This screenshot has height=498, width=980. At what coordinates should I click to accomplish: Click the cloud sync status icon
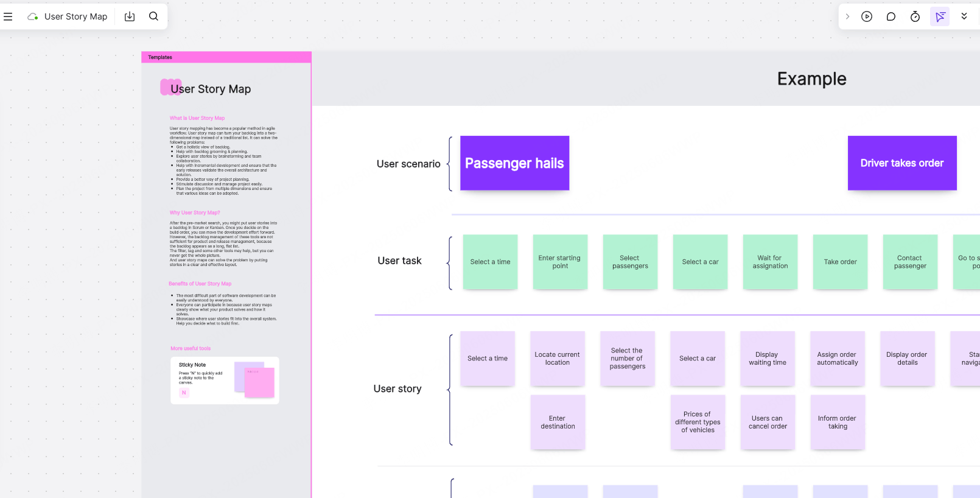click(33, 16)
